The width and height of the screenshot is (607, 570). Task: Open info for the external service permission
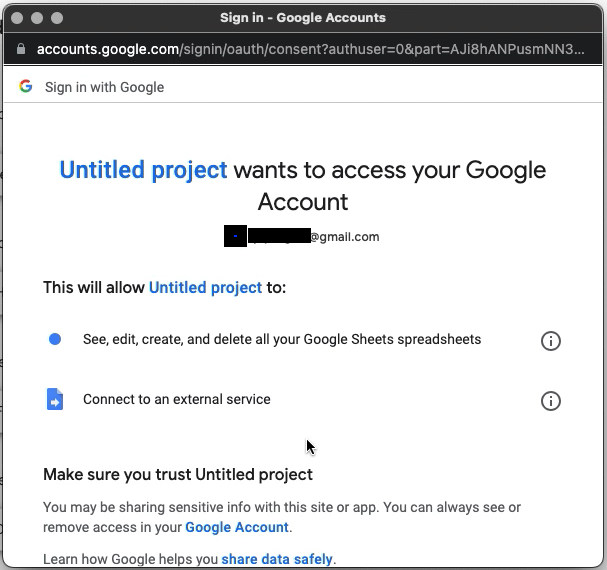[550, 401]
